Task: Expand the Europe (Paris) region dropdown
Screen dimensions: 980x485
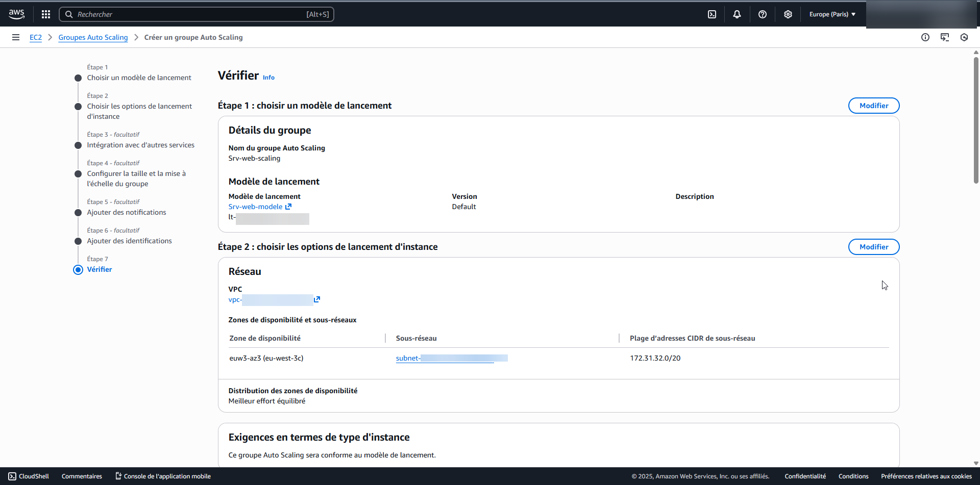Action: point(832,14)
